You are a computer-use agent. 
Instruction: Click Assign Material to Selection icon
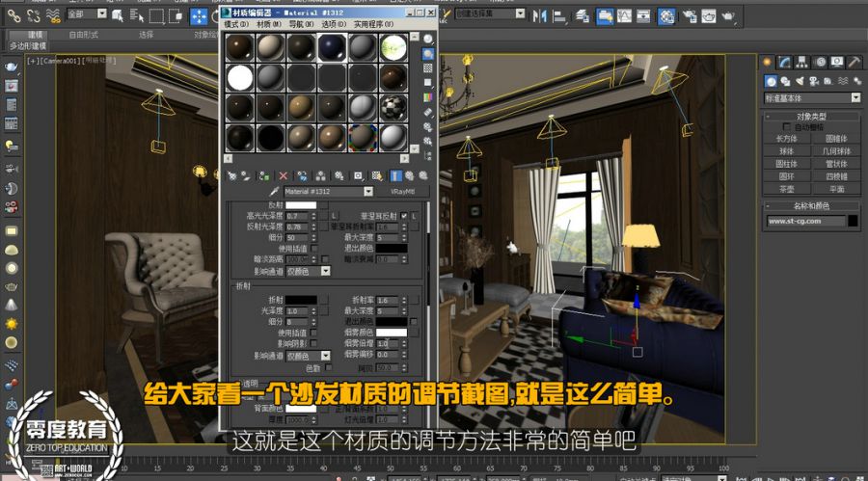[264, 176]
